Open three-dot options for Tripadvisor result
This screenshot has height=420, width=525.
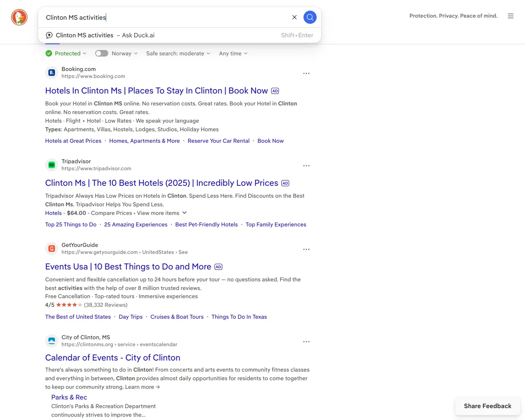[306, 166]
